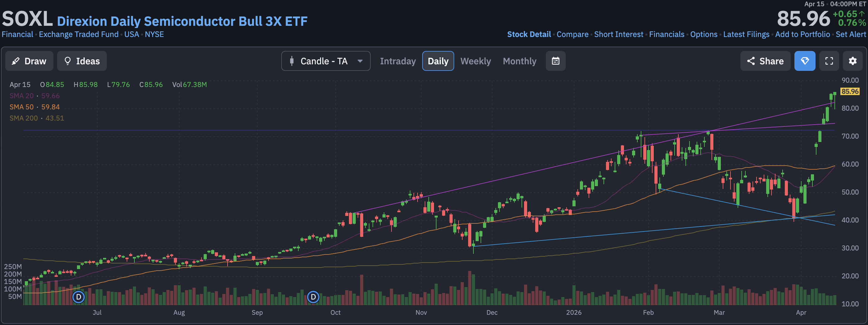Open the Financials link
The height and width of the screenshot is (325, 868).
coord(667,34)
